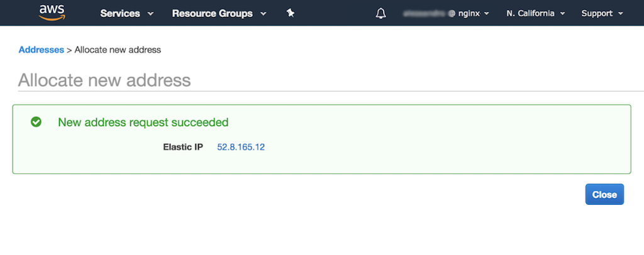Click the arrow beside N. California
Viewport: 644px width, 255px height.
tap(562, 14)
